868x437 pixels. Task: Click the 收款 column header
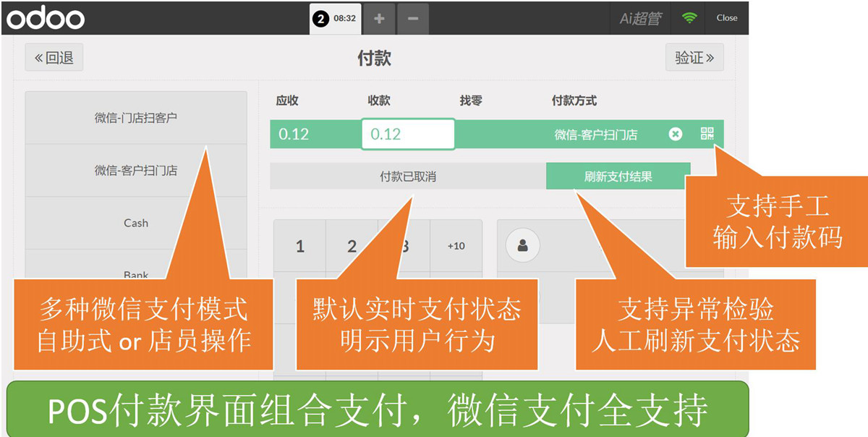point(379,101)
